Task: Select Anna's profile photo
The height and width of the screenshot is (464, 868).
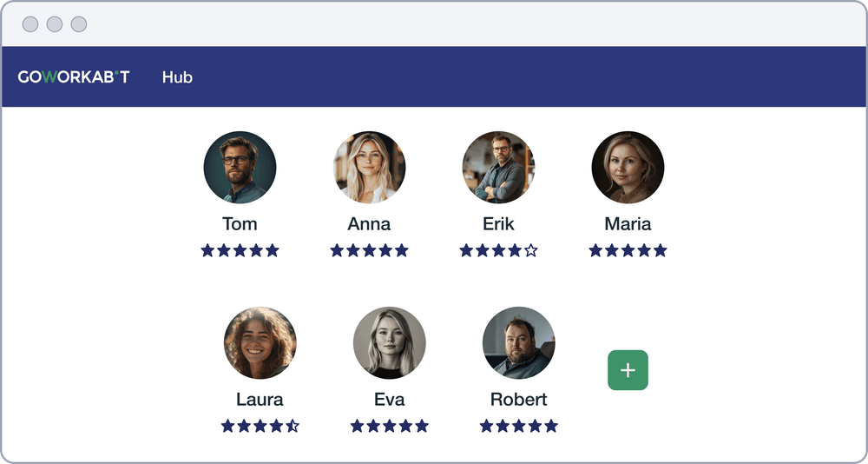Action: pos(369,168)
